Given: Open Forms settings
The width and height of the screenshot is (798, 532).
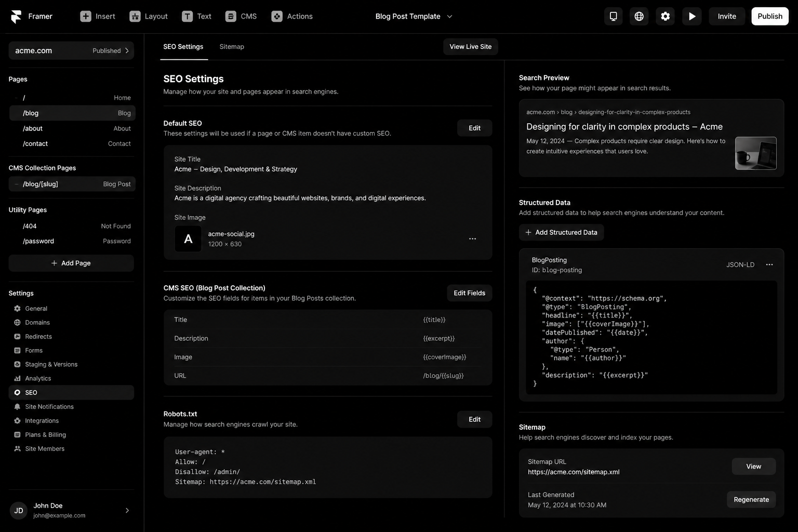Looking at the screenshot, I should (x=71, y=351).
